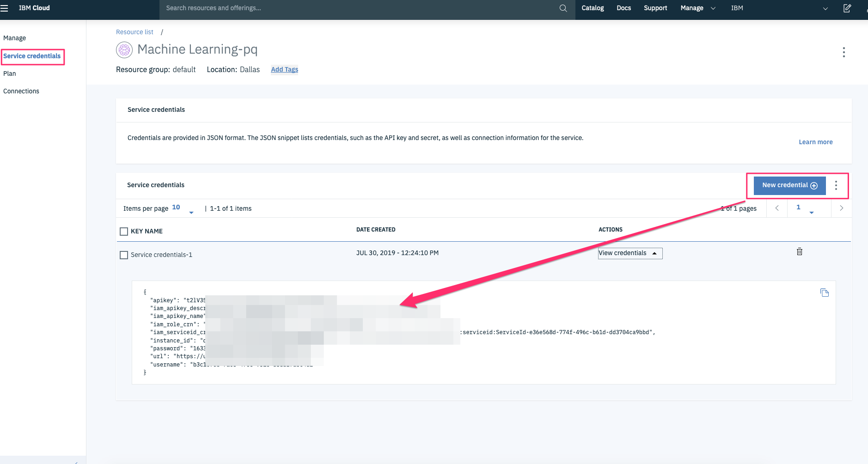Open the Learn more link
Screen dimensions: 868x464
tap(816, 142)
